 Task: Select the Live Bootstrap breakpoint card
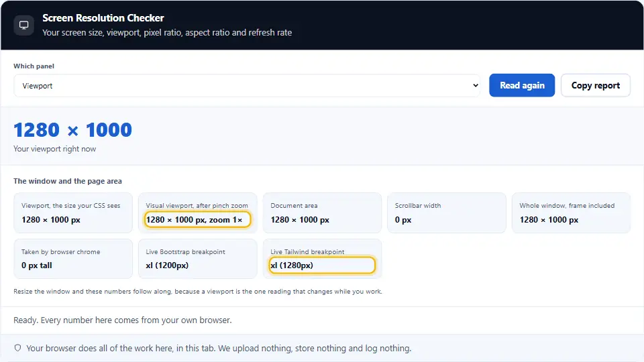[x=197, y=259]
